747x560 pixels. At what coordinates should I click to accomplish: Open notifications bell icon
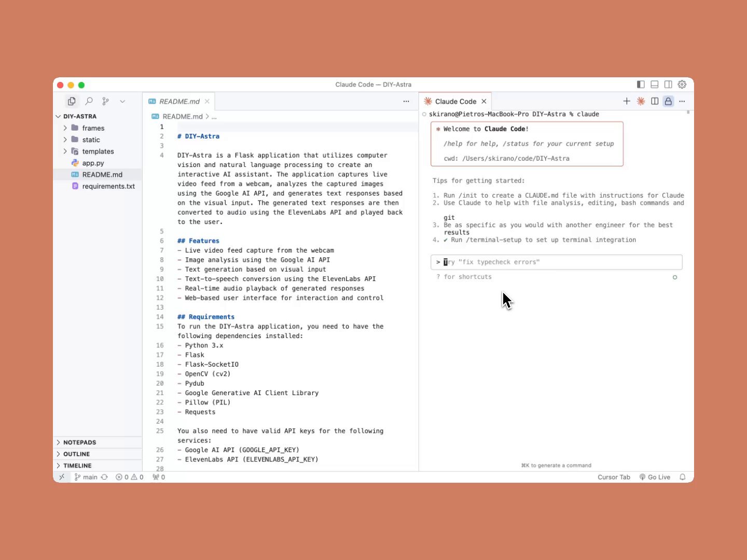(x=683, y=477)
